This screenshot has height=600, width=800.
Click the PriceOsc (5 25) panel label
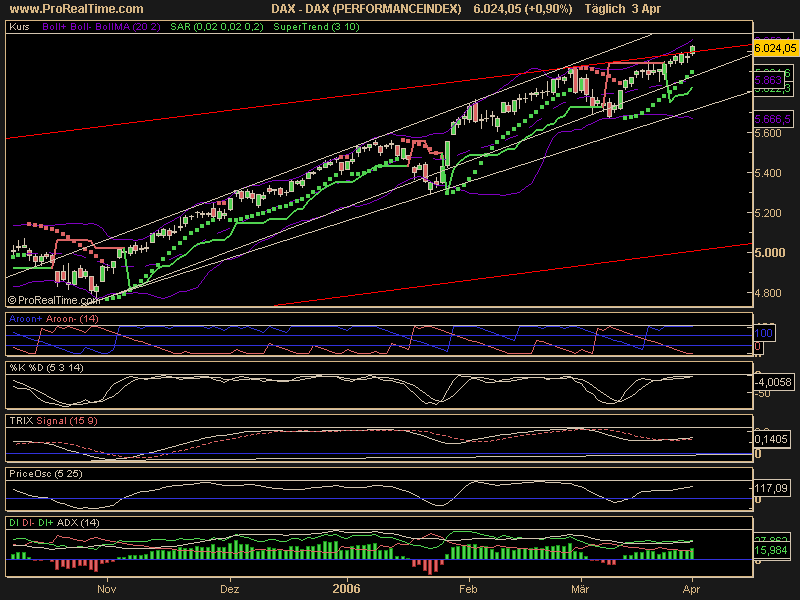[x=45, y=473]
